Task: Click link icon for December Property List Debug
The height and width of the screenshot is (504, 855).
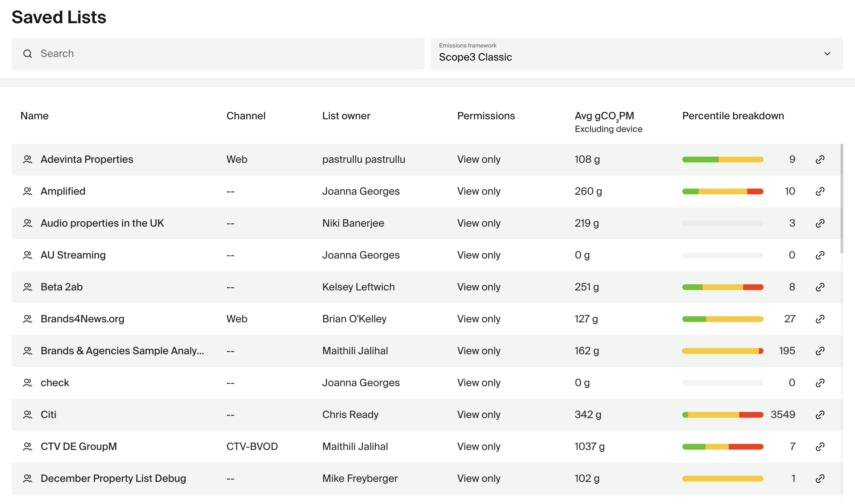Action: pyautogui.click(x=820, y=479)
